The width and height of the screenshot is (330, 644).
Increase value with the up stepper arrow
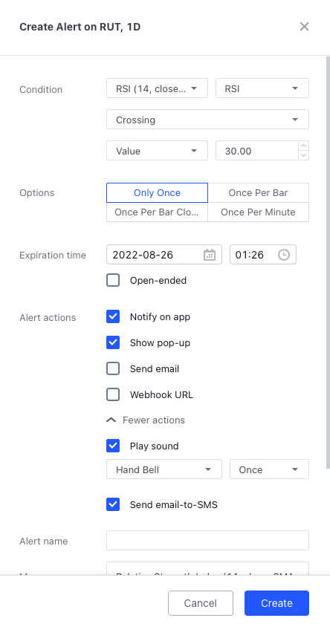[x=304, y=146]
